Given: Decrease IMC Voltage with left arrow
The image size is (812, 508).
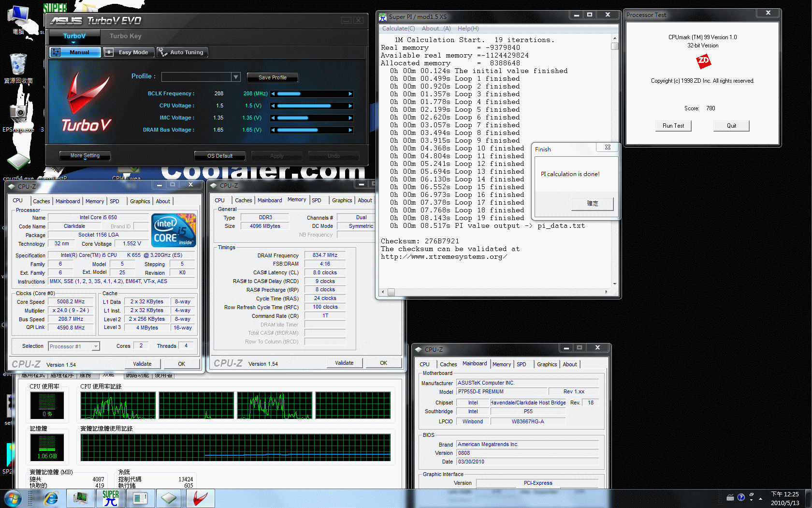Looking at the screenshot, I should 273,118.
